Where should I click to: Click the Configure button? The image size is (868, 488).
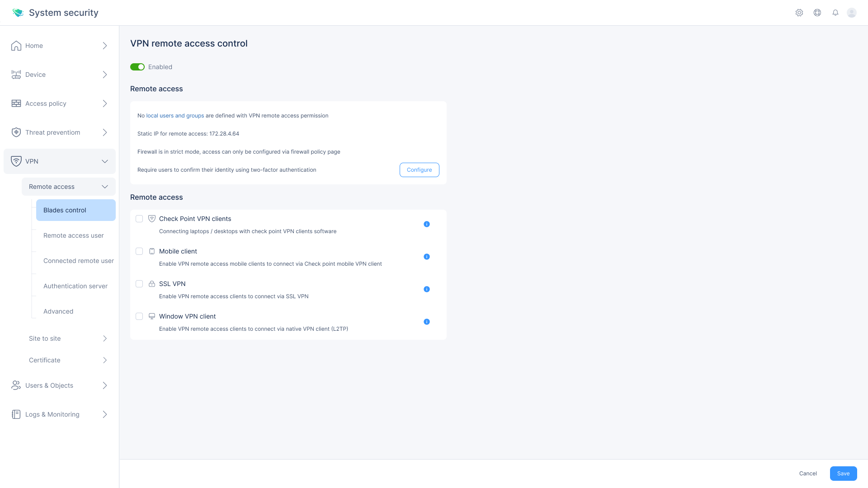(x=419, y=170)
